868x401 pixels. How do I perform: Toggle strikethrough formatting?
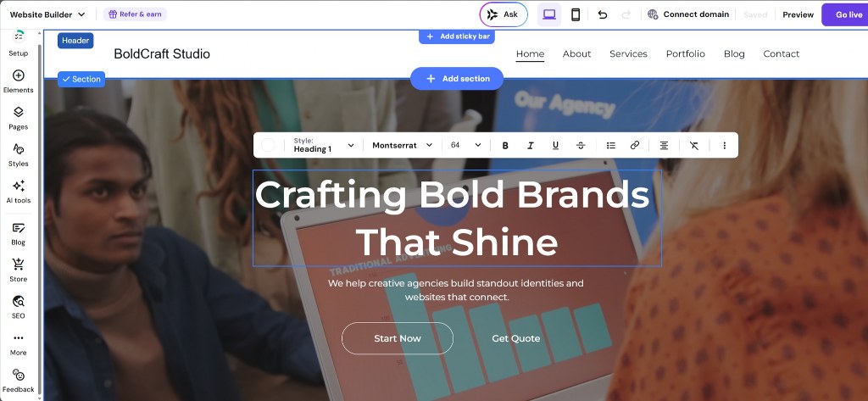pos(581,145)
